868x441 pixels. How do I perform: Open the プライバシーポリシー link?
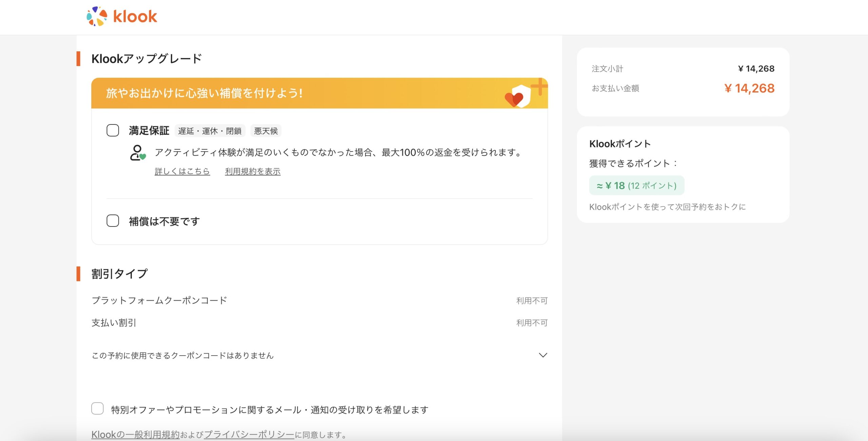pyautogui.click(x=249, y=435)
